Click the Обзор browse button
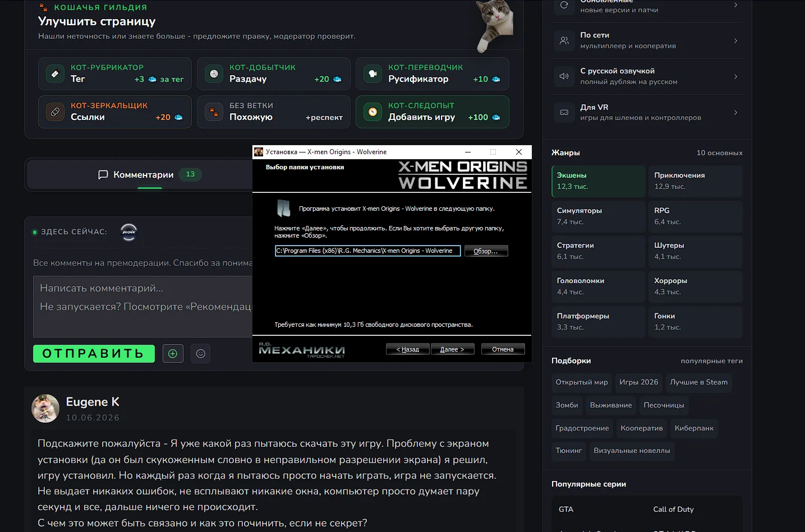 coord(486,251)
